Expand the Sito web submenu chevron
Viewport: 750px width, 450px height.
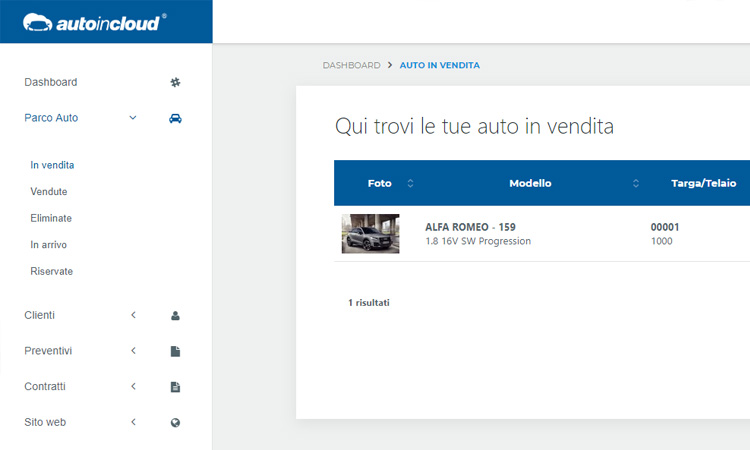pos(133,422)
